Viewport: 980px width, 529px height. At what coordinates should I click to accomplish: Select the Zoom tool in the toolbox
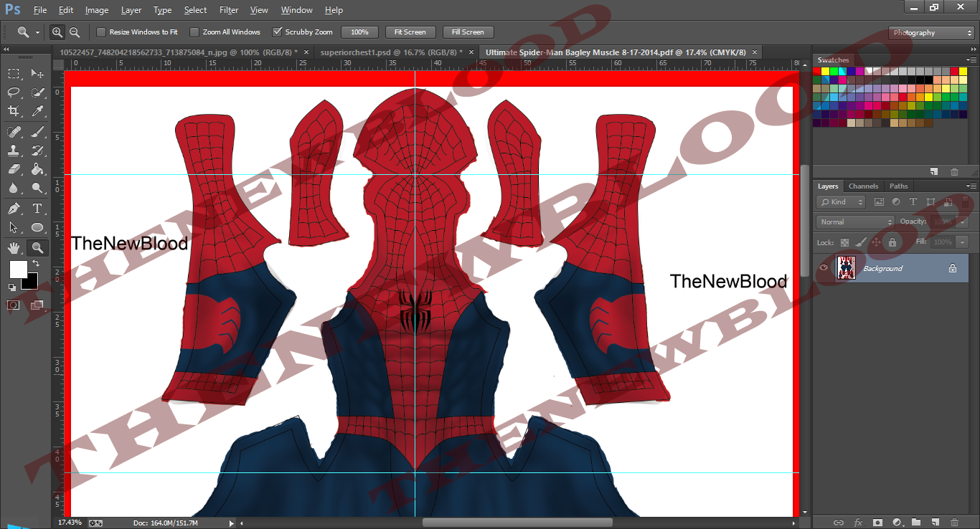click(x=37, y=248)
